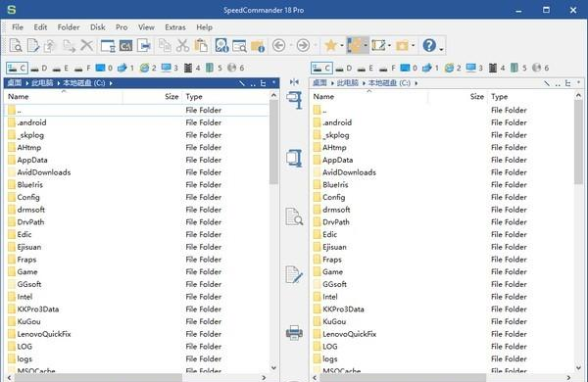
Task: Click the Cut scissors icon
Action: 182,46
